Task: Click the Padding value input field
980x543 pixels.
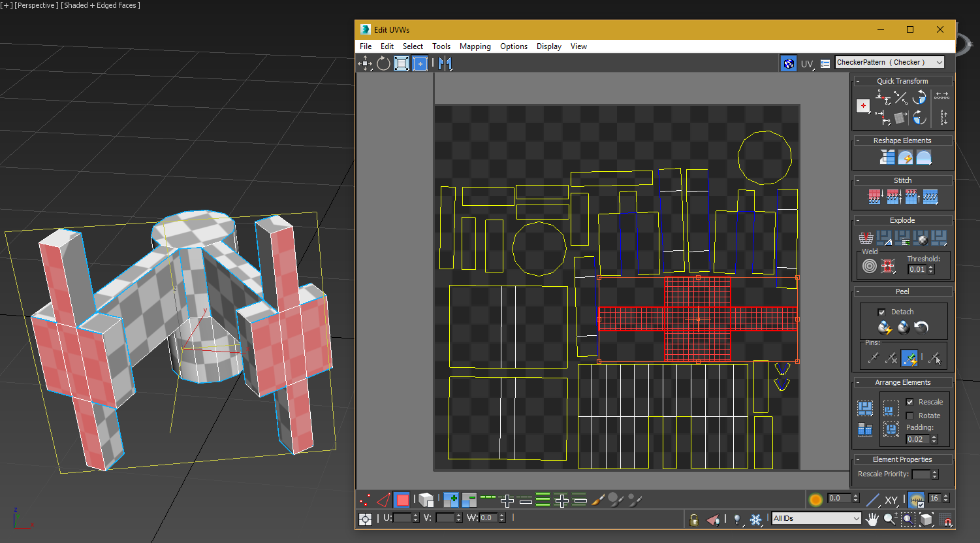Action: 917,439
